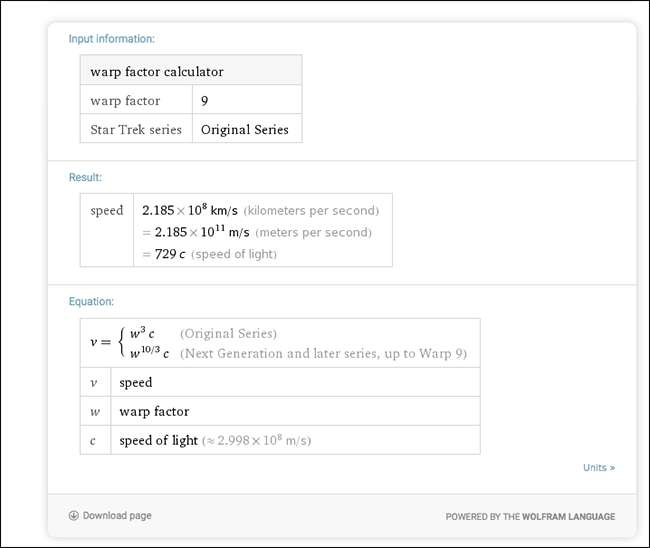Select the w warp factor definition row
The height and width of the screenshot is (548, 650).
coord(280,411)
